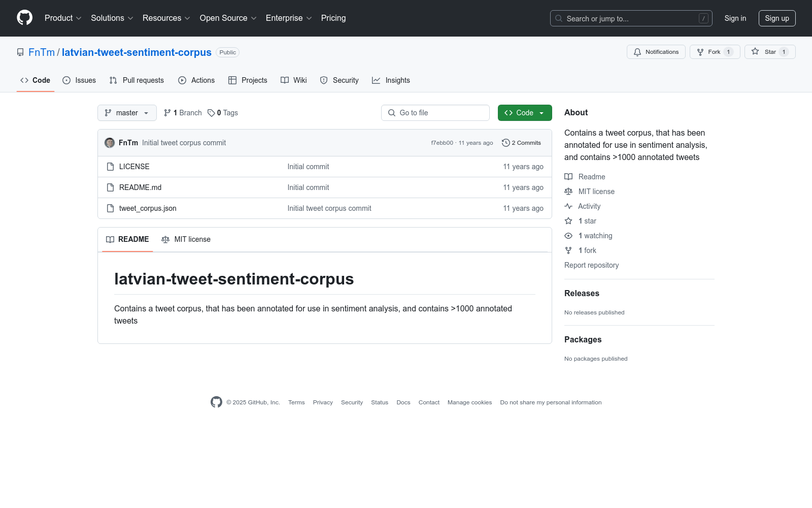Open the Wiki tab
Viewport: 812px width, 508px height.
(294, 80)
